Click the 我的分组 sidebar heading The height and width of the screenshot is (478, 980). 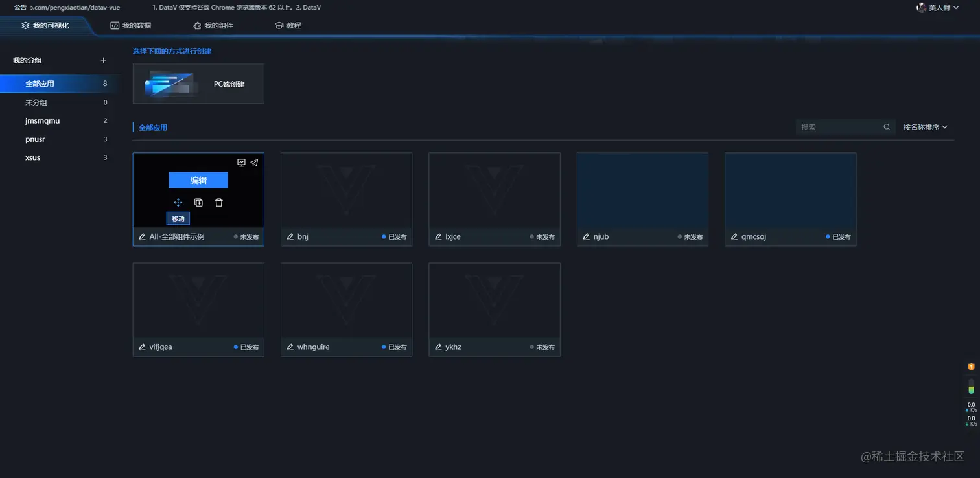(x=27, y=60)
